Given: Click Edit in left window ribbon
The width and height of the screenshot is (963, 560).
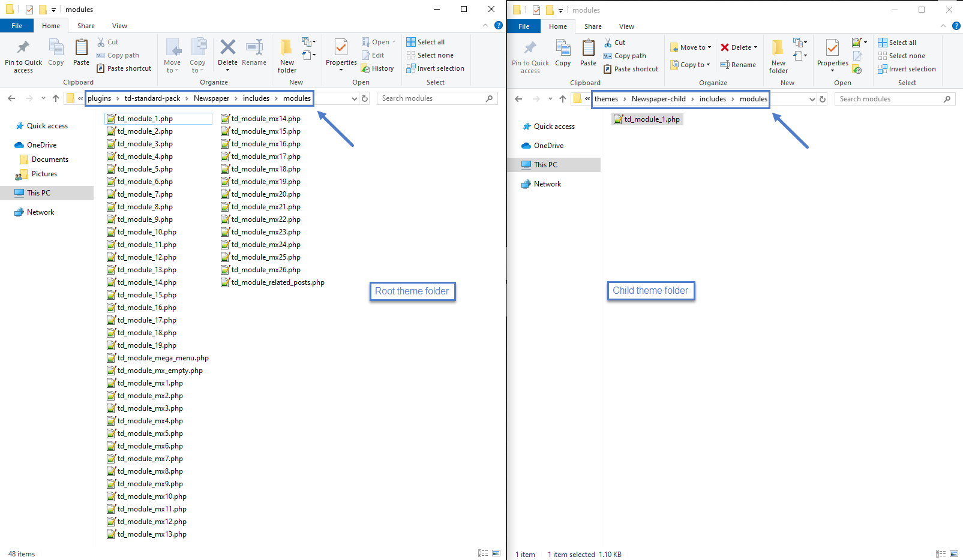Looking at the screenshot, I should click(x=373, y=55).
